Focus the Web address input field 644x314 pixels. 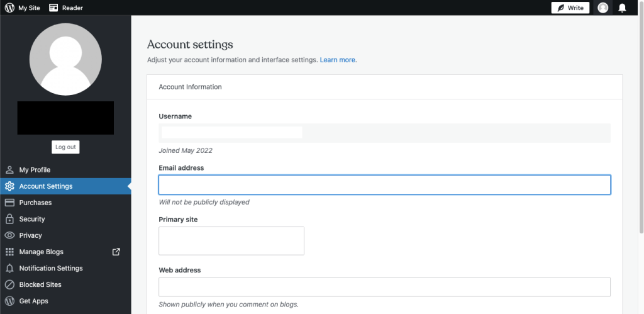click(x=384, y=287)
